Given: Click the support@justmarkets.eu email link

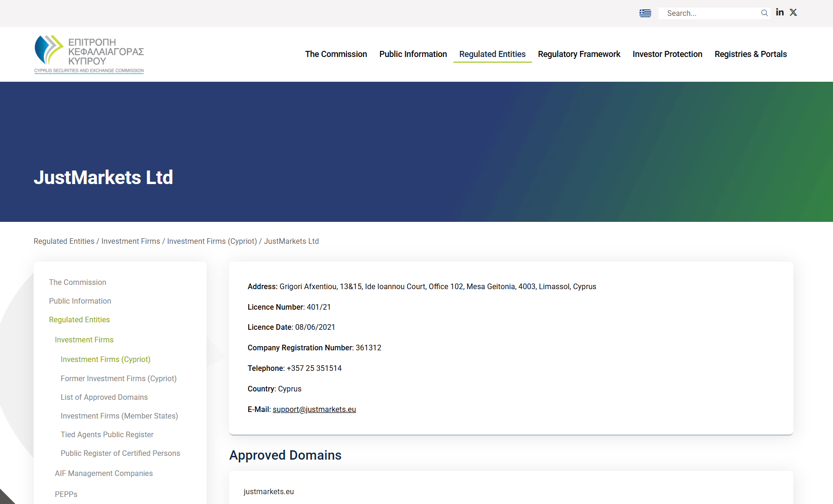Looking at the screenshot, I should (314, 409).
